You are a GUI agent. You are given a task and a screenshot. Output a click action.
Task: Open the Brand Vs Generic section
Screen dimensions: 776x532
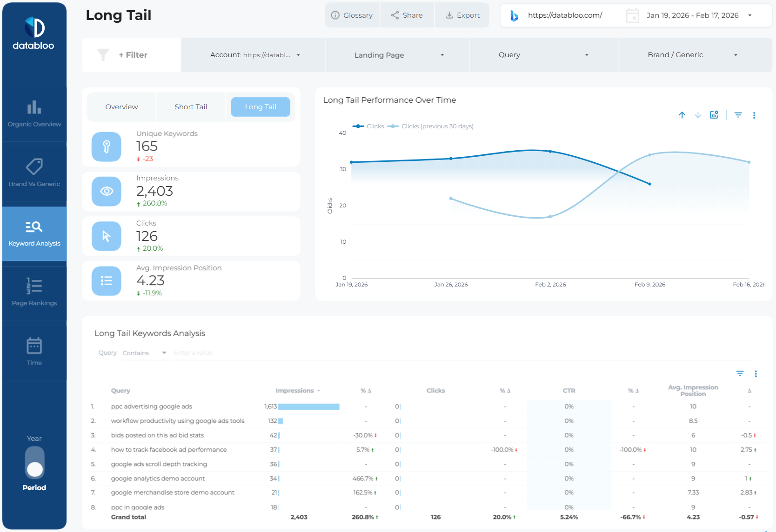coord(34,173)
